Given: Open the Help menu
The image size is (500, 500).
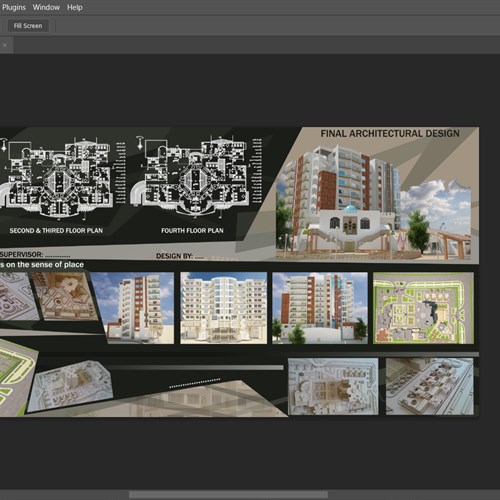Looking at the screenshot, I should 75,7.
